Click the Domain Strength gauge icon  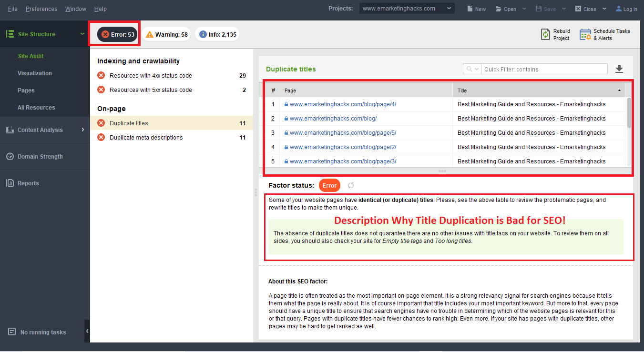click(x=10, y=156)
